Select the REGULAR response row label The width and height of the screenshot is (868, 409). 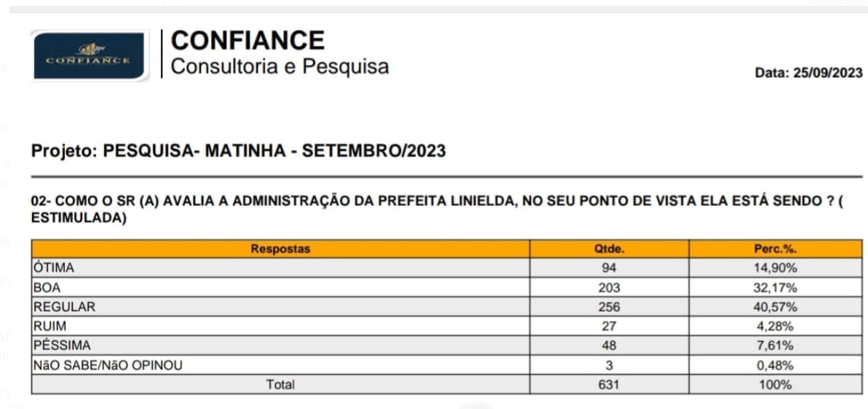64,307
